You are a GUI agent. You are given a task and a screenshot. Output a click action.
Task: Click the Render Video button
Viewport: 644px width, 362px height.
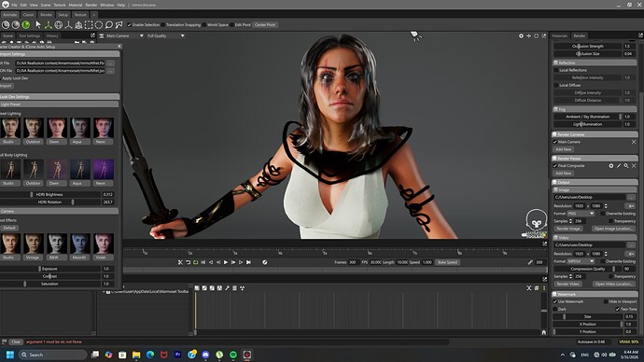pyautogui.click(x=568, y=284)
